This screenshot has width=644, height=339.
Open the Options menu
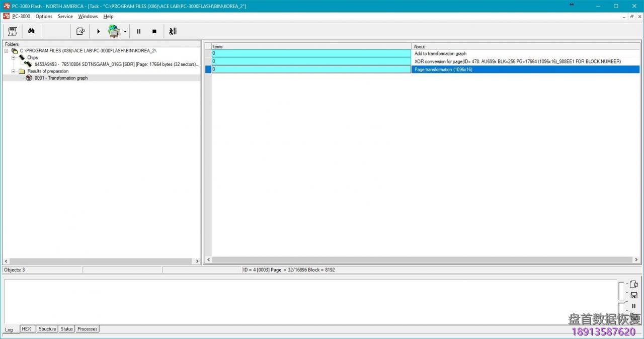44,17
